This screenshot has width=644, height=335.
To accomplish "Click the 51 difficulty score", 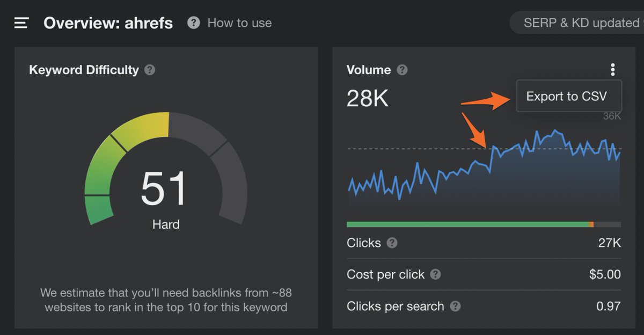I will [164, 188].
